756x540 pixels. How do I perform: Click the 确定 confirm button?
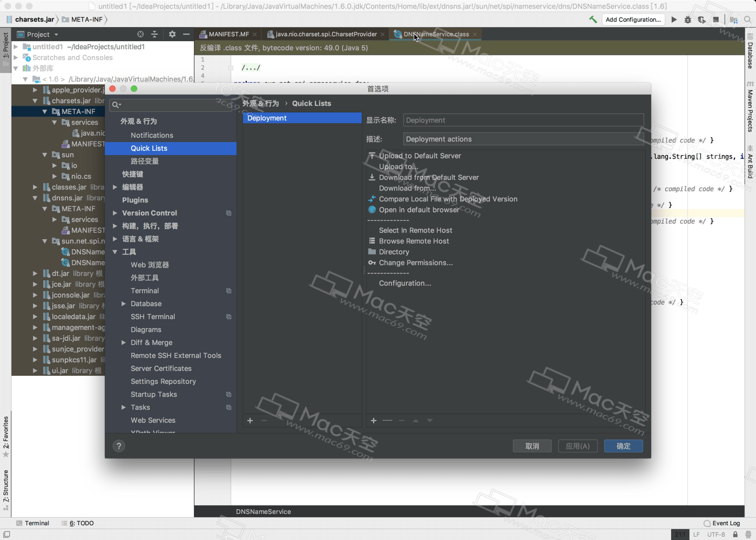624,446
